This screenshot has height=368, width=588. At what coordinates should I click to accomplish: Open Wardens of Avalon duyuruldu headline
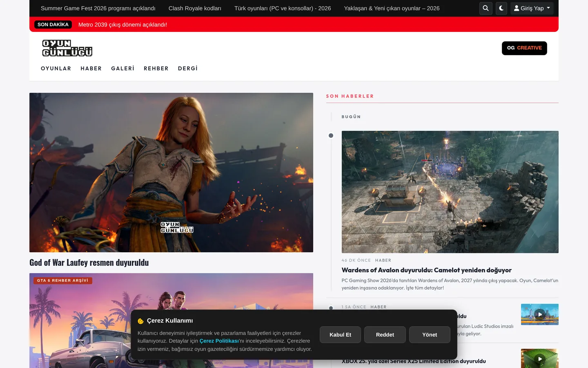pyautogui.click(x=427, y=270)
